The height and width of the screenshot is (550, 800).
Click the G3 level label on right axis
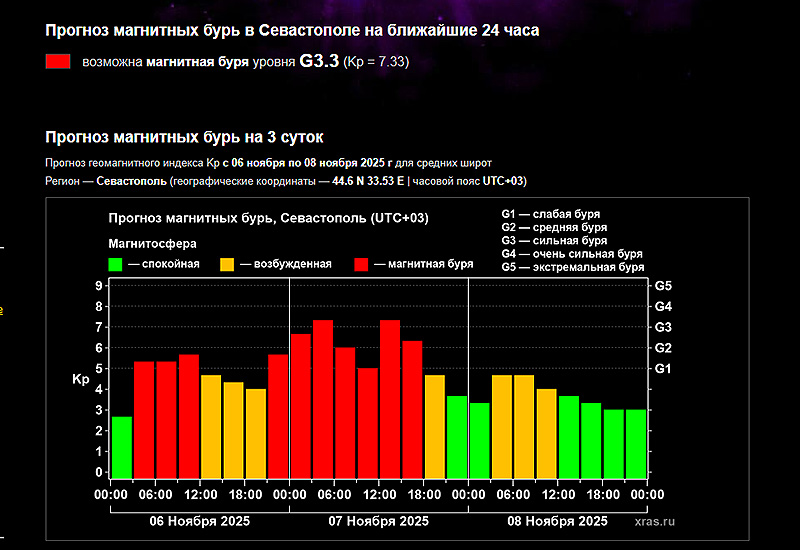[663, 327]
